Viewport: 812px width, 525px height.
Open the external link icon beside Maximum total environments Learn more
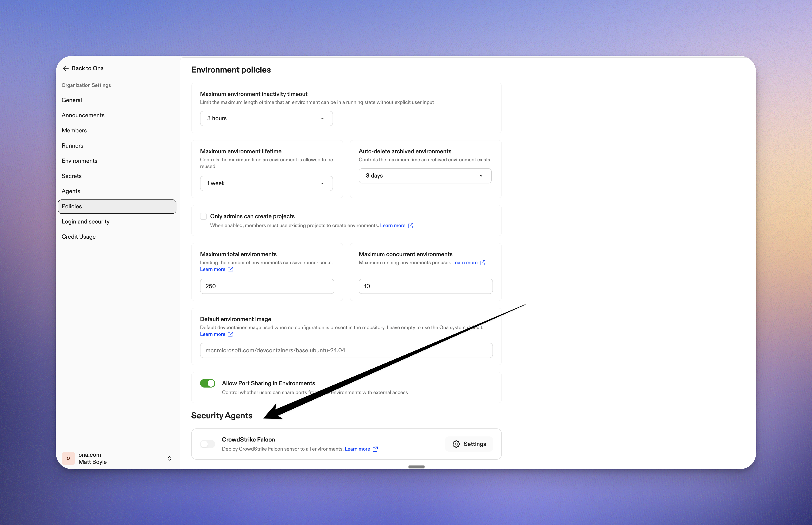pos(230,269)
